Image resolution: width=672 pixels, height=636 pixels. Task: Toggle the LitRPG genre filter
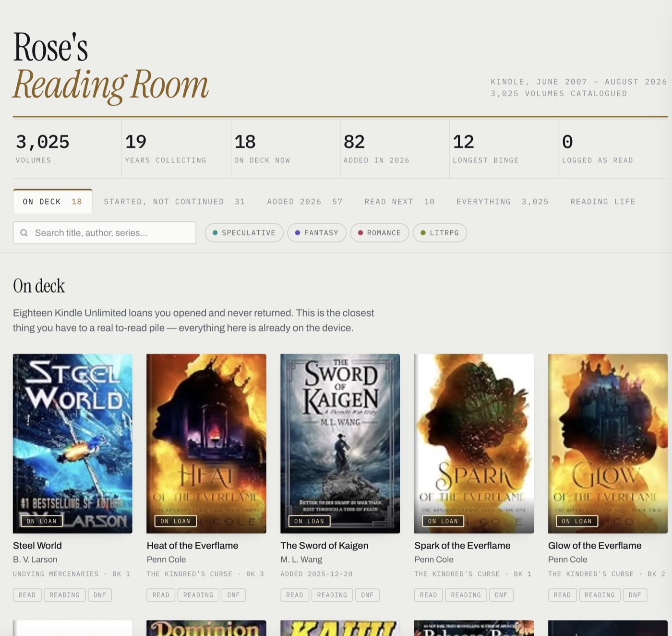click(440, 233)
